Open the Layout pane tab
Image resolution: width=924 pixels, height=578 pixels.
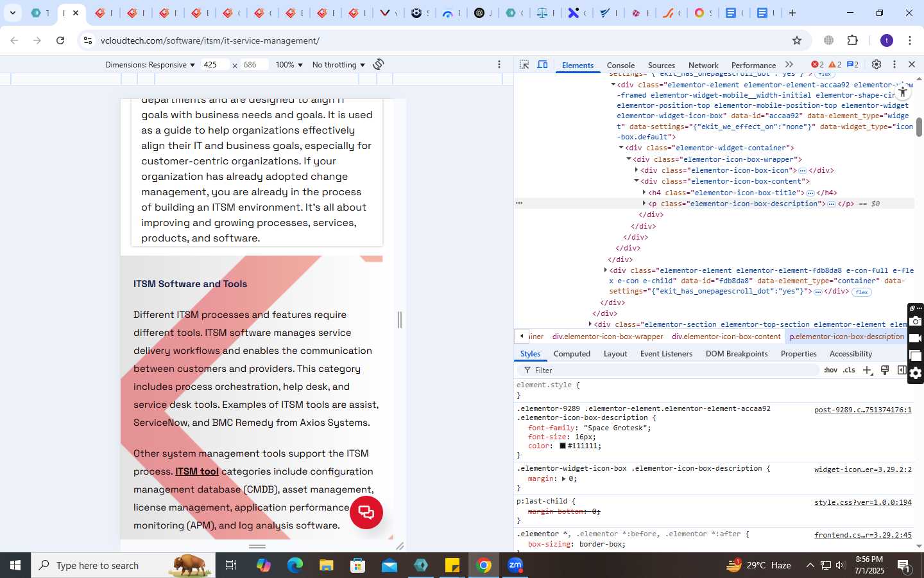[615, 354]
